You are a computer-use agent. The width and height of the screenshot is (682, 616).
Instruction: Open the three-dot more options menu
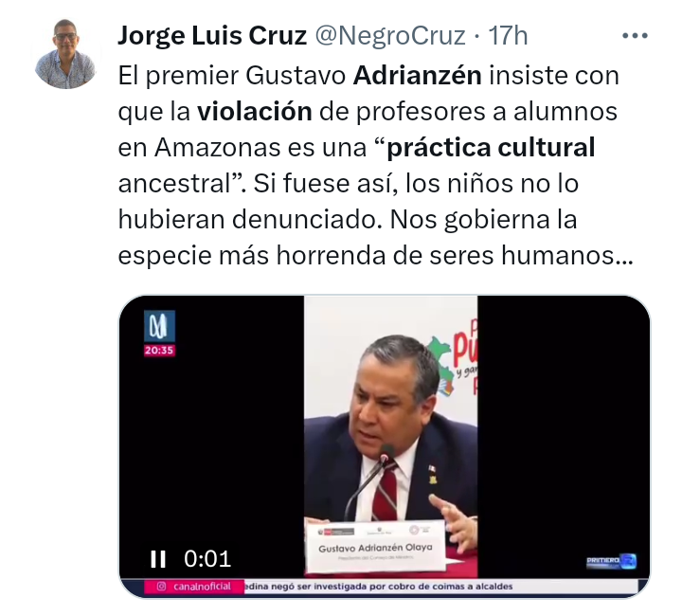pos(635,36)
